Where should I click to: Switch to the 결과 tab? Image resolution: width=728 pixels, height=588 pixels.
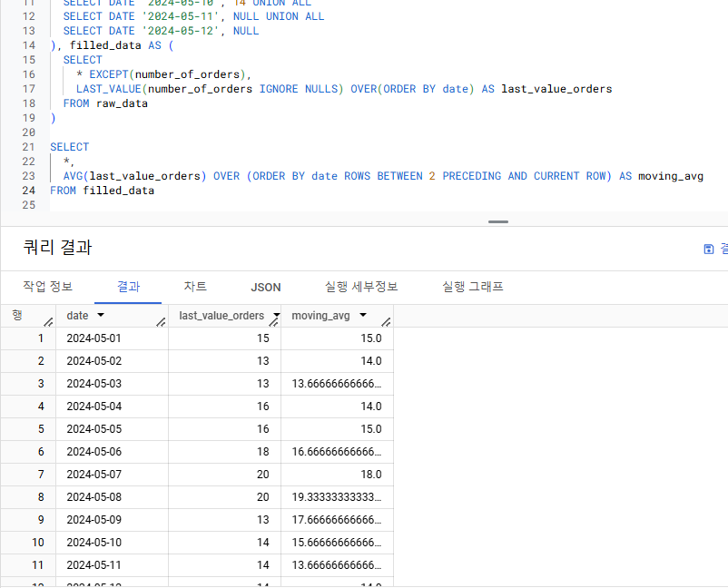tap(128, 287)
